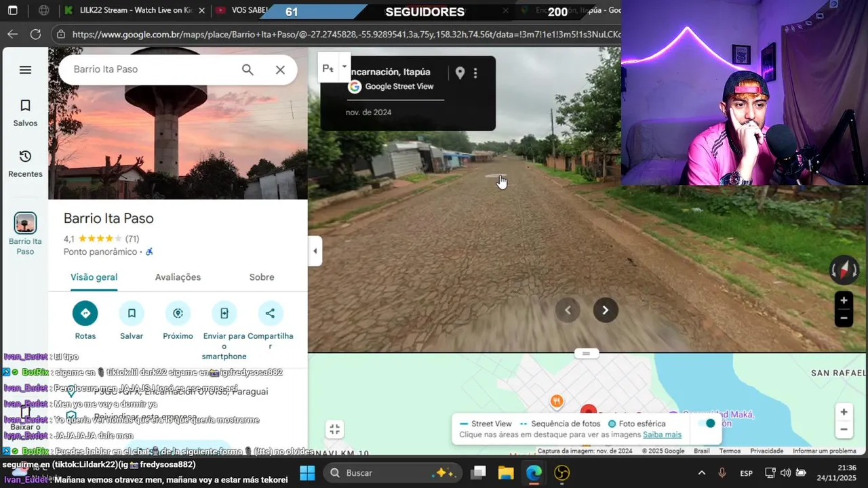Click Enviar para o smartphone button
The height and width of the screenshot is (488, 868).
(x=224, y=331)
